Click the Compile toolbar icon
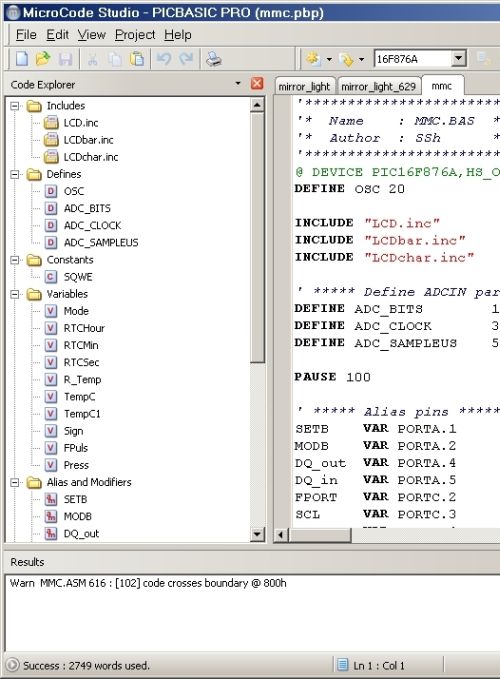 [313, 59]
